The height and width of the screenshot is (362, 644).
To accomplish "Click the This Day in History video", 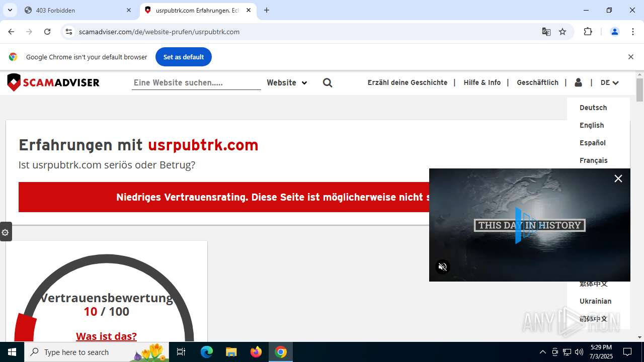I will pyautogui.click(x=530, y=225).
